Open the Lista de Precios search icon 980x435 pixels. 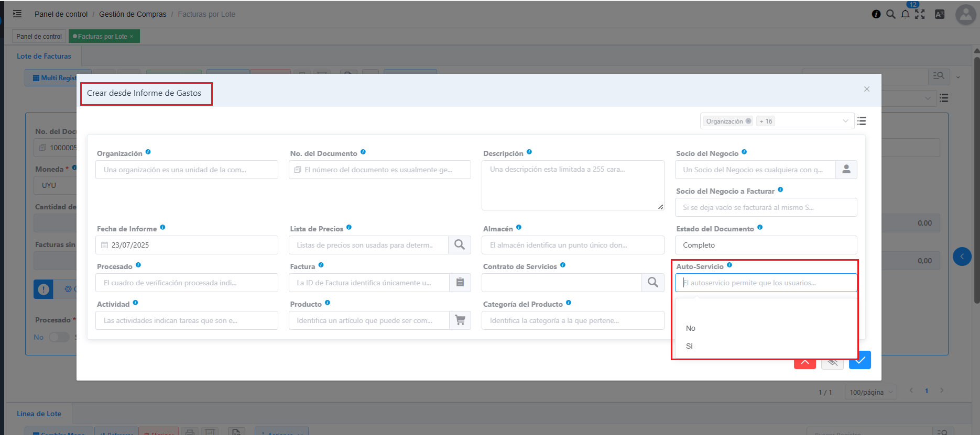[x=459, y=245]
